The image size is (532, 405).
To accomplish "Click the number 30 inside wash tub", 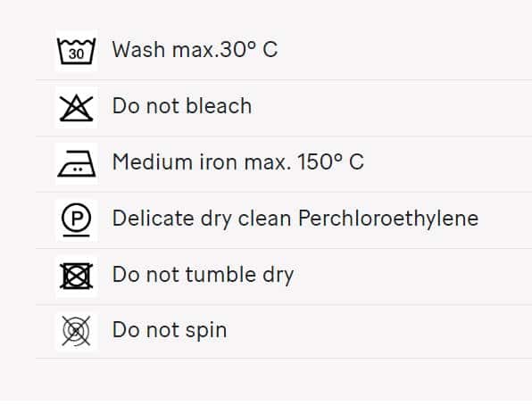I will 77,54.
